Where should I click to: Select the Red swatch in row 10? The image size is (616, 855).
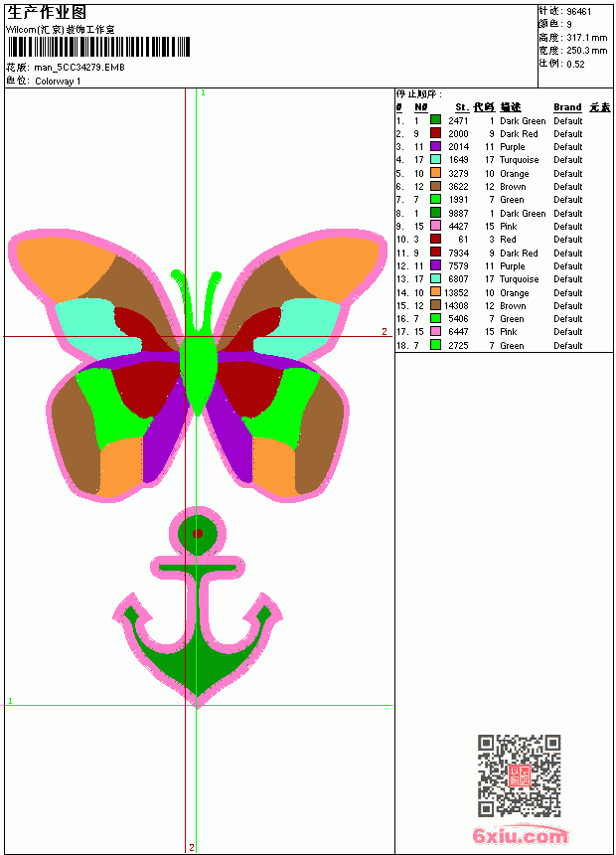tap(435, 239)
